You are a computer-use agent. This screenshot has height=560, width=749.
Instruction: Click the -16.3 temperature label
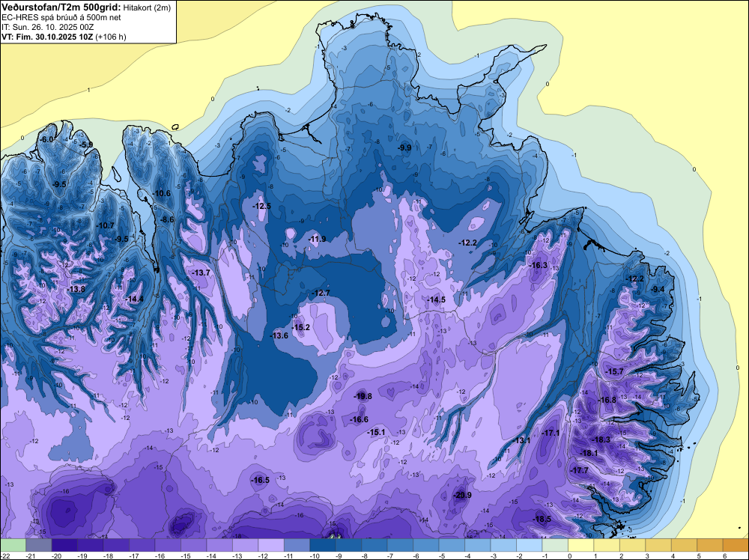(x=539, y=266)
